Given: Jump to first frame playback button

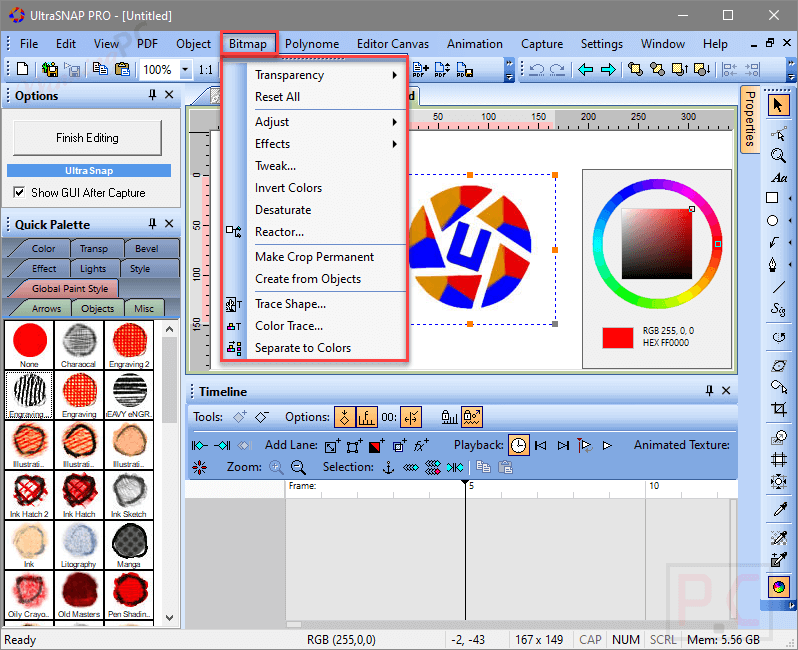Looking at the screenshot, I should [x=540, y=445].
